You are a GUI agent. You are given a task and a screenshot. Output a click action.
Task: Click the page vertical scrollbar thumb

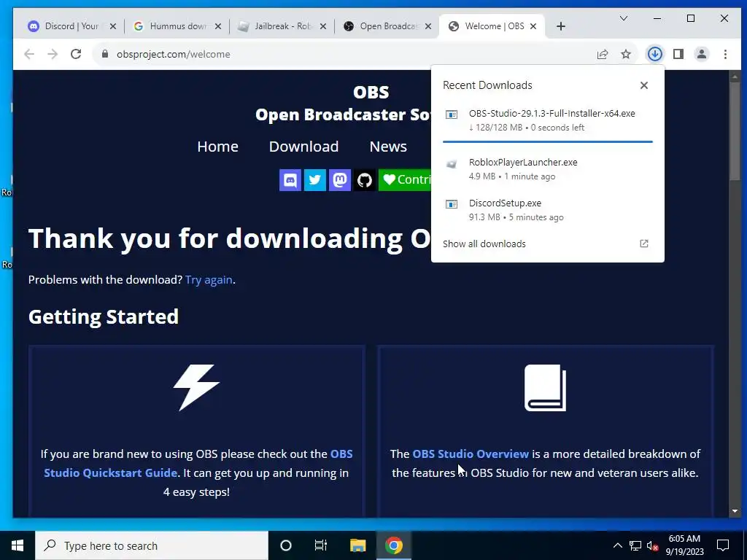click(x=735, y=131)
